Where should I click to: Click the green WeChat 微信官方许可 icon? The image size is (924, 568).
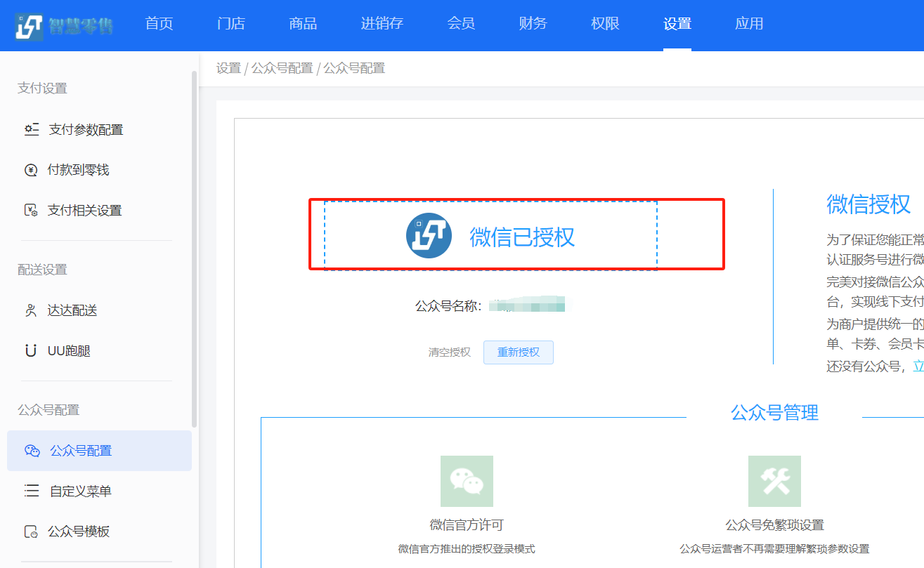467,481
